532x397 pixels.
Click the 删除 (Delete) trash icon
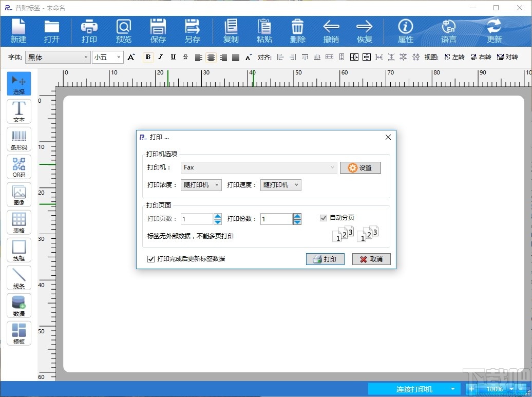(297, 31)
